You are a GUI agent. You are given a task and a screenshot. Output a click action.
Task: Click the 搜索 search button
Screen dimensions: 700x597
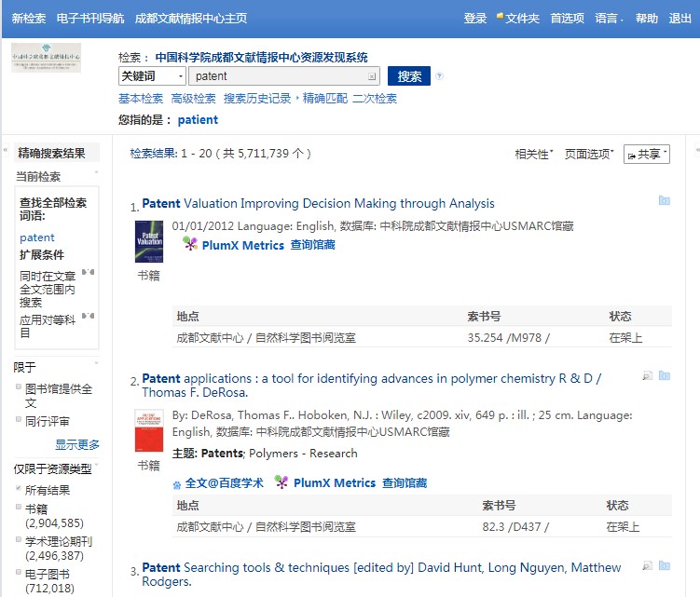pos(409,75)
